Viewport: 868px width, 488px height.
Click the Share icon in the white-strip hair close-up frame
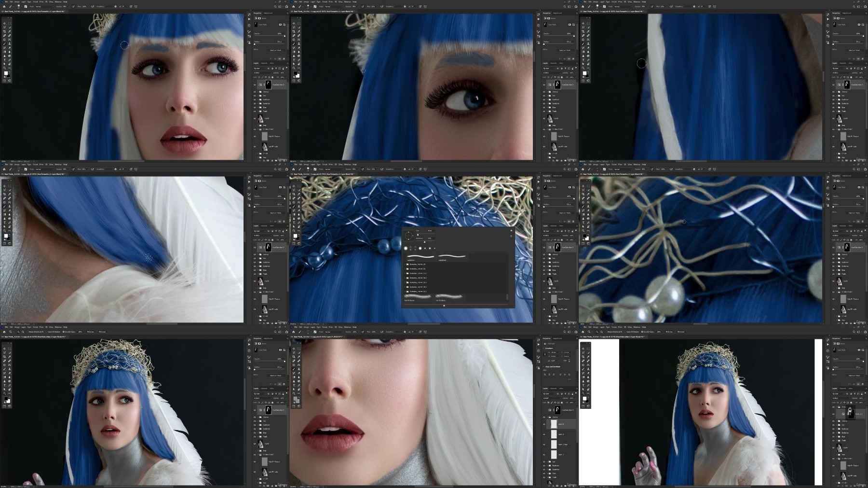click(865, 6)
